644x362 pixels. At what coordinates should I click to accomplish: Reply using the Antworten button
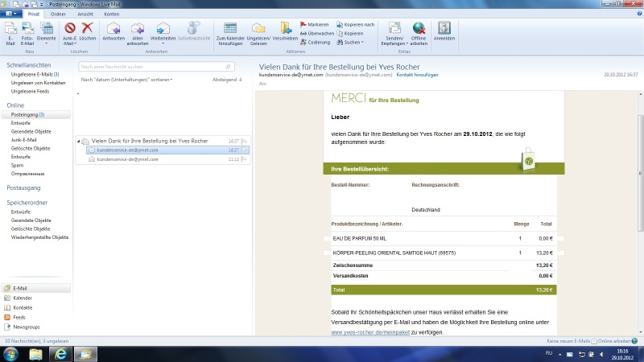click(114, 32)
